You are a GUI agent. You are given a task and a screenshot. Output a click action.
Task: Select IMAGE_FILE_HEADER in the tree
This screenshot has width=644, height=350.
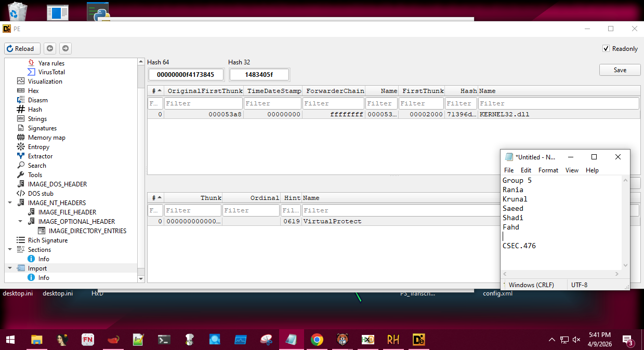67,212
